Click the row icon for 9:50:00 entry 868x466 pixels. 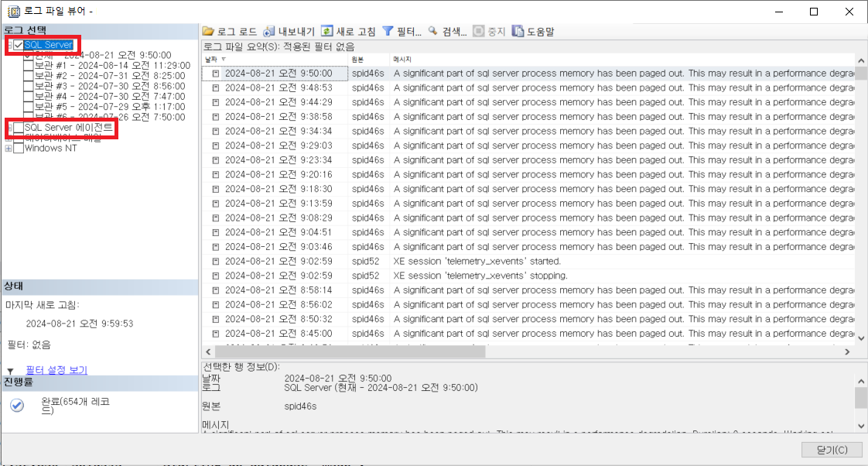pyautogui.click(x=216, y=73)
